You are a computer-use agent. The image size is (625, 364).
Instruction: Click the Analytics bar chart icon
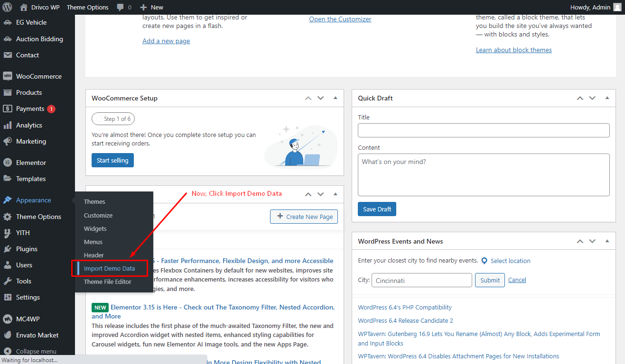pyautogui.click(x=7, y=125)
